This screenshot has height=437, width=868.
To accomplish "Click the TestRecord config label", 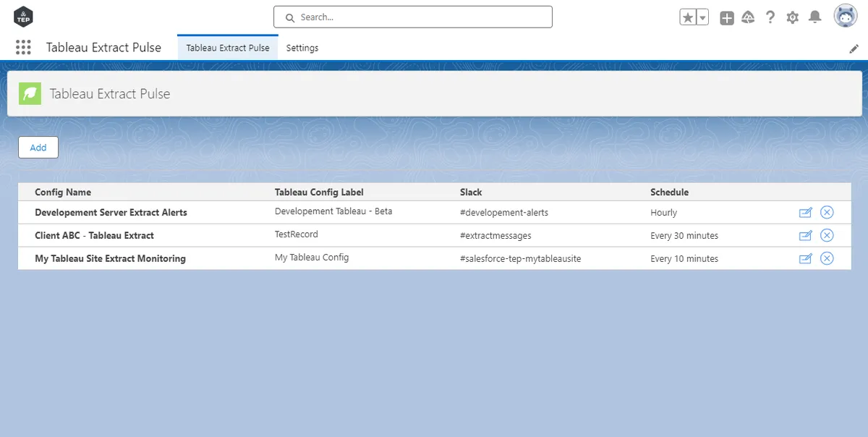I will coord(297,234).
